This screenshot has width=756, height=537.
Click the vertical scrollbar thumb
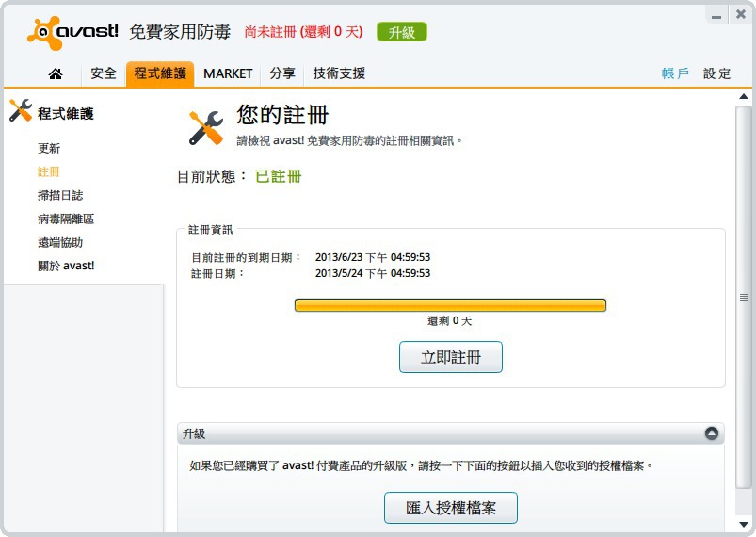click(744, 297)
